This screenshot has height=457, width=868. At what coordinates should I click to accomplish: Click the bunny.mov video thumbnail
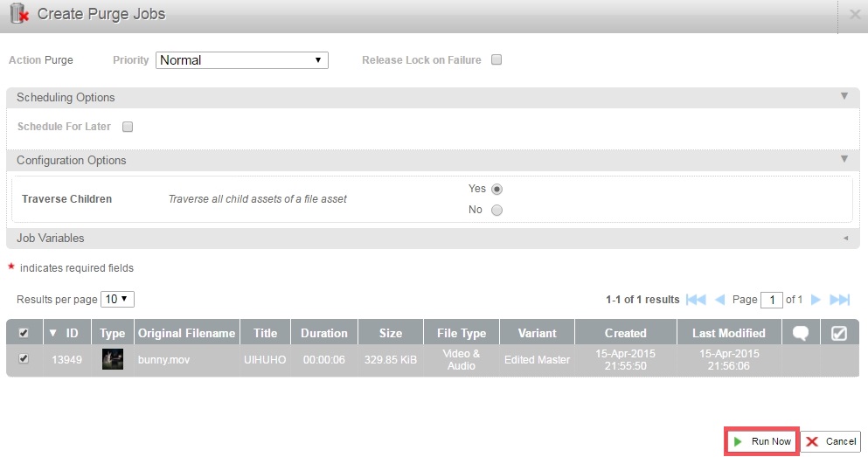pos(112,359)
